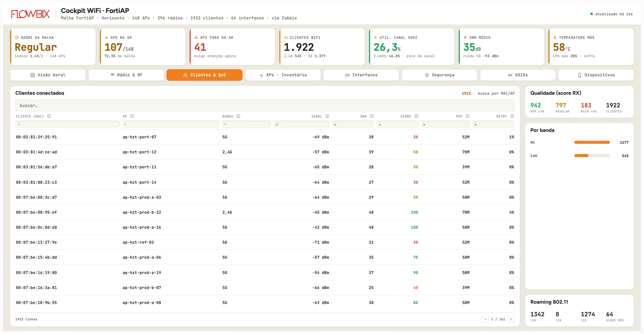644x334 pixels.
Task: Go to the next page of clients
Action: pos(511,319)
